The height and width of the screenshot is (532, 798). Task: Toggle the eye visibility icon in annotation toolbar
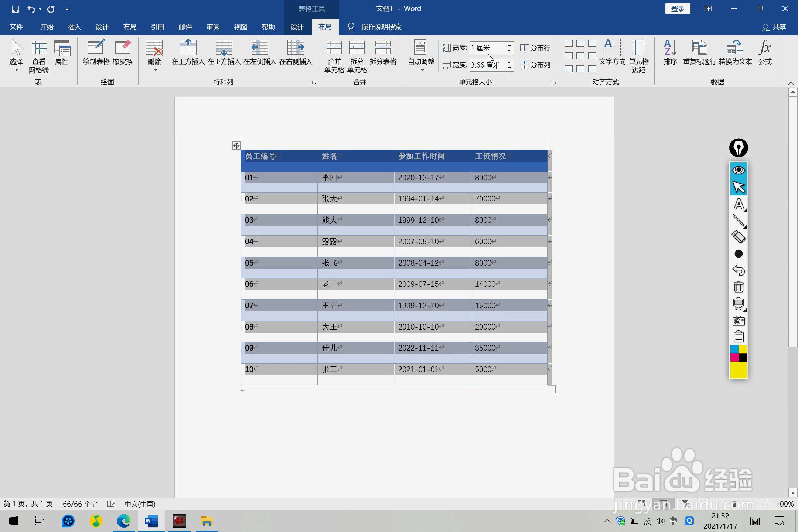point(739,170)
